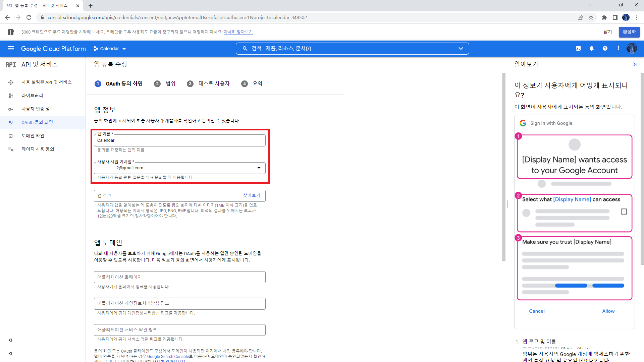Tick the checkbox in the consent preview

(x=624, y=212)
